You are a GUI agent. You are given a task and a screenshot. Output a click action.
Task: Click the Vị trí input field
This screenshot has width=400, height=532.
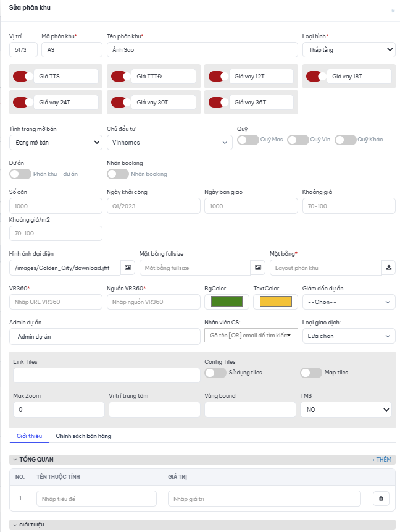click(x=23, y=50)
